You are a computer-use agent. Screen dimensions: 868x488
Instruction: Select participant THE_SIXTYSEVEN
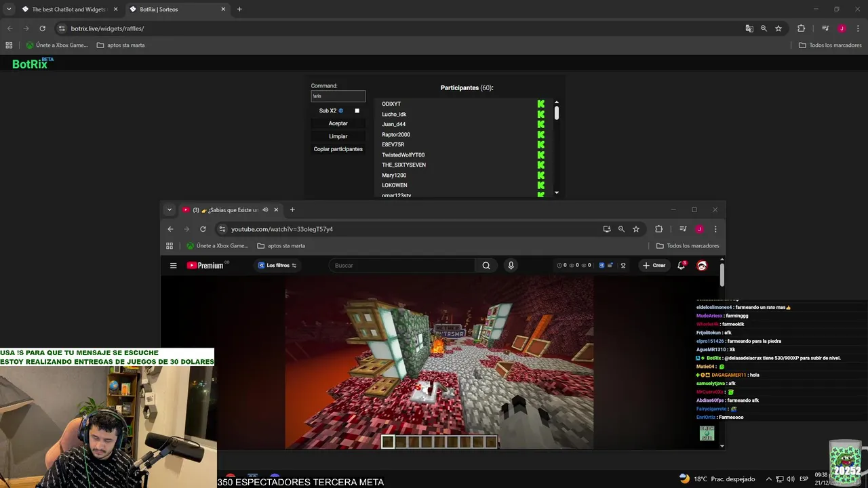[x=403, y=165]
